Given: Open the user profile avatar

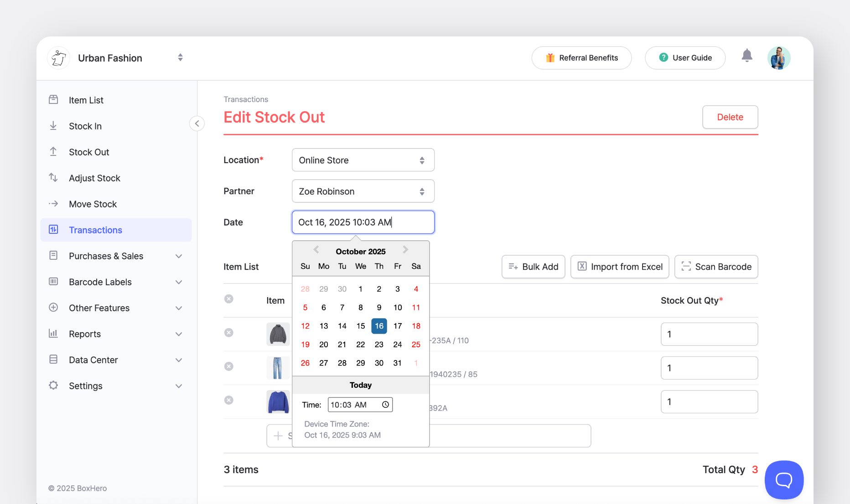Looking at the screenshot, I should pos(778,58).
